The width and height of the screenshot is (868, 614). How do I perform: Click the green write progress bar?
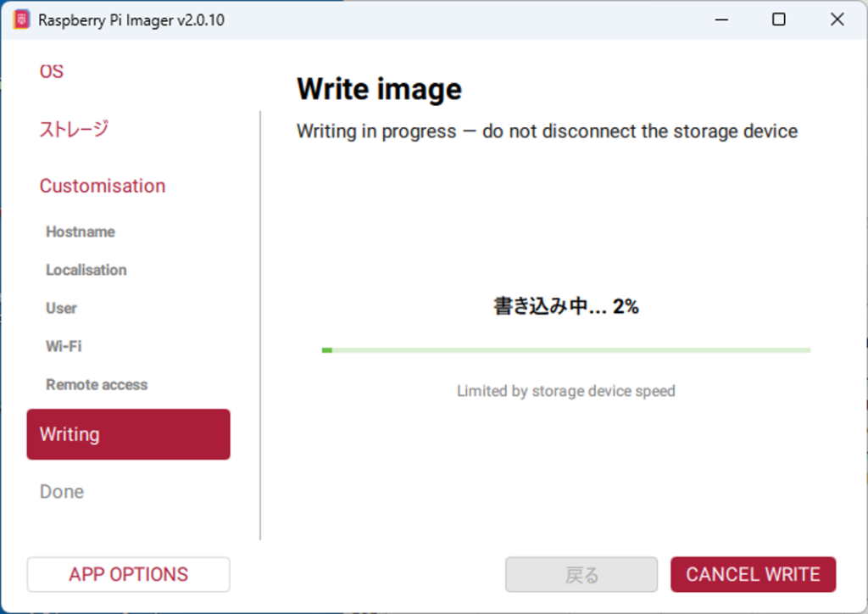(x=566, y=350)
